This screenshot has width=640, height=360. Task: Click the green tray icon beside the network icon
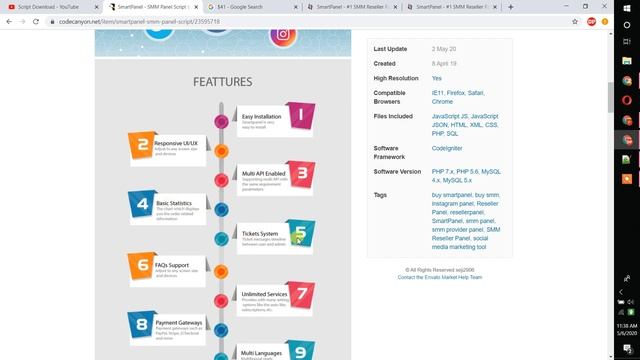(631, 312)
